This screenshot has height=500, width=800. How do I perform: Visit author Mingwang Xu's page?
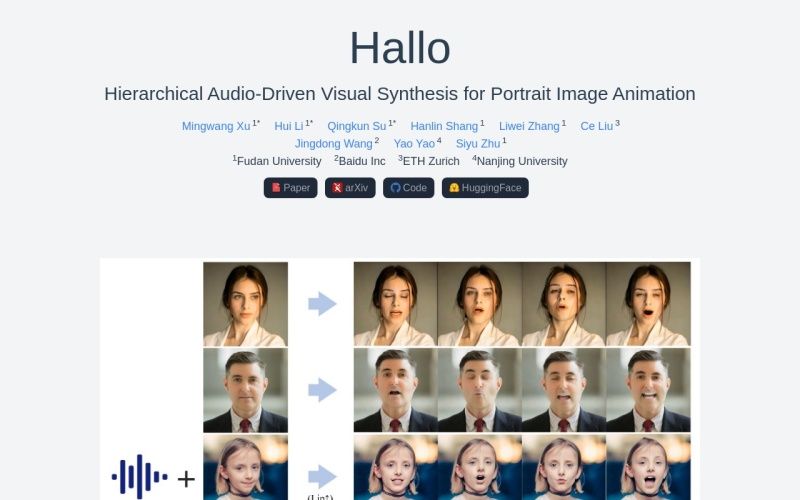[216, 126]
